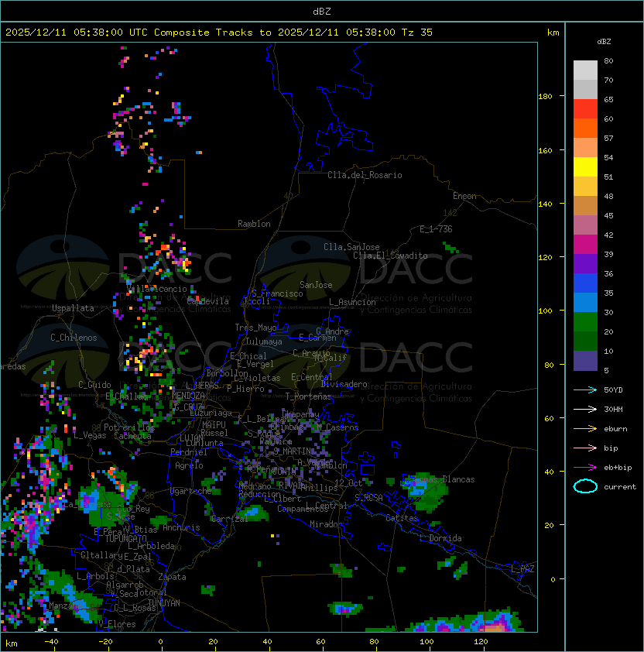The image size is (644, 652).
Task: Click the L_Dormida label
Action: coord(440,538)
